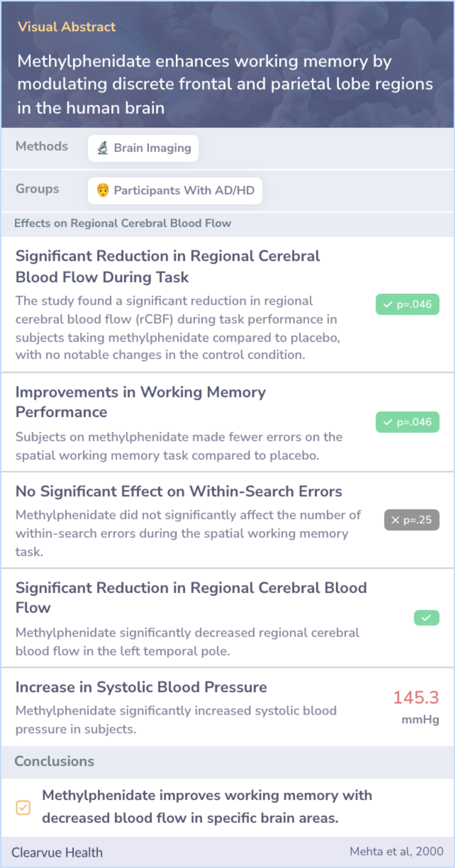The image size is (455, 868).
Task: Click the Groups row label
Action: click(37, 189)
